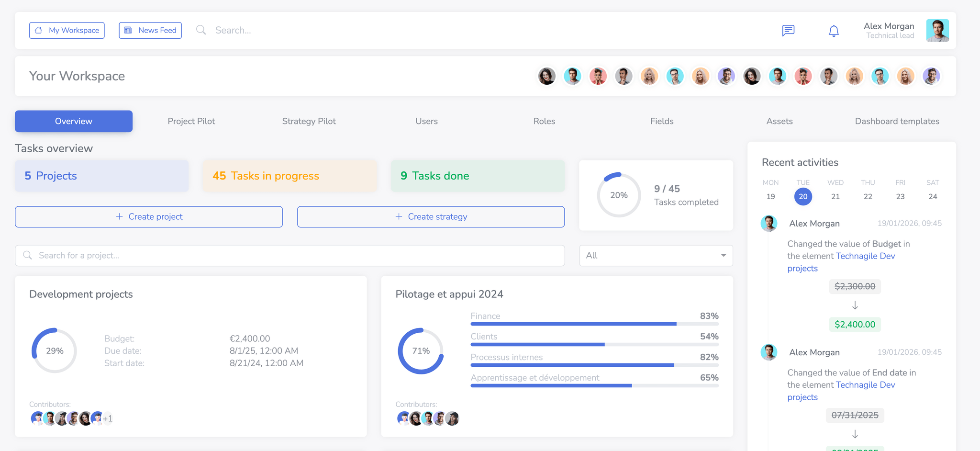
Task: Click the +1 contributors badge on Development projects
Action: pos(108,418)
